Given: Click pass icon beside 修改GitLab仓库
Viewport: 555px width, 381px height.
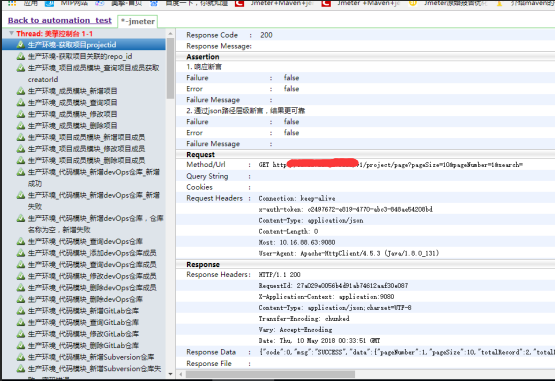Looking at the screenshot, I should tap(21, 334).
